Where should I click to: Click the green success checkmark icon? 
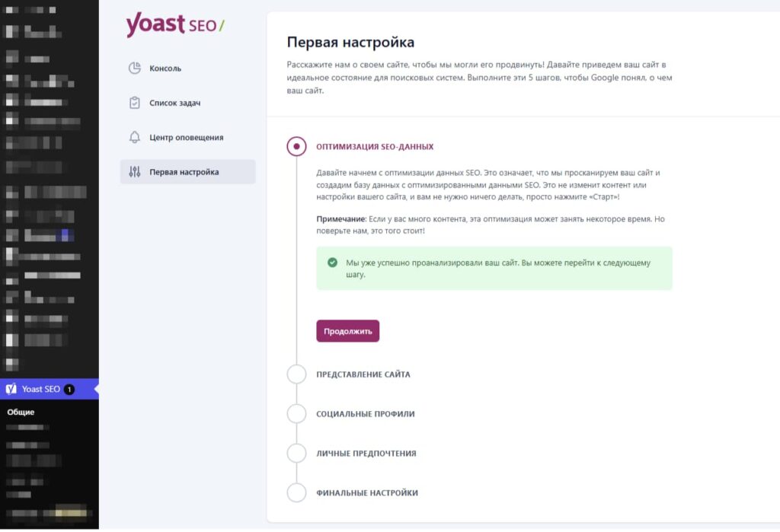point(332,263)
